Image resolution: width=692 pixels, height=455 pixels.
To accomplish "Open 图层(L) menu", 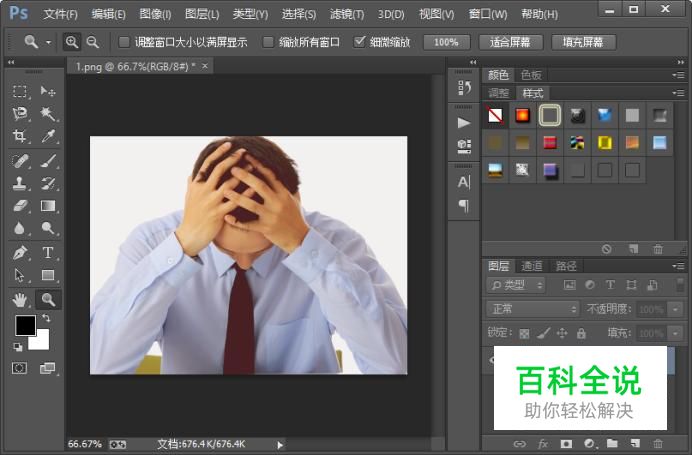I will tap(202, 14).
